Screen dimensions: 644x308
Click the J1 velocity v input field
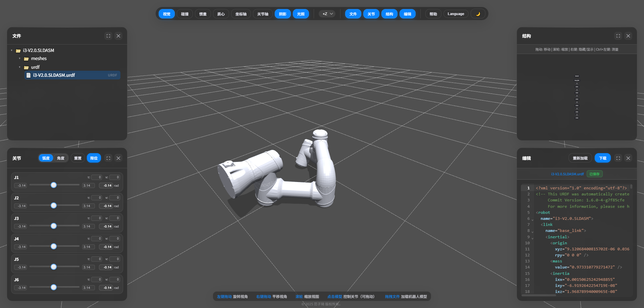(x=115, y=177)
